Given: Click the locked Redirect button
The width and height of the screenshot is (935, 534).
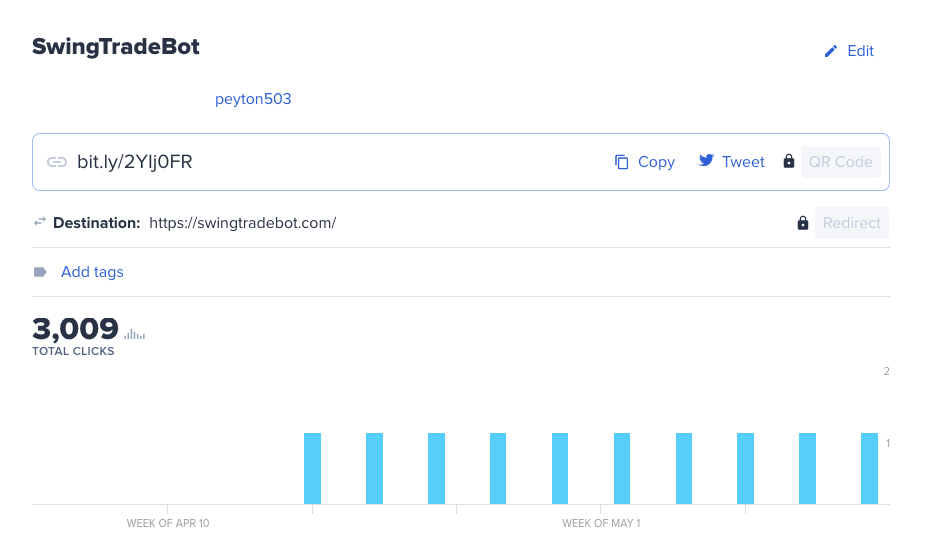Looking at the screenshot, I should pos(852,223).
